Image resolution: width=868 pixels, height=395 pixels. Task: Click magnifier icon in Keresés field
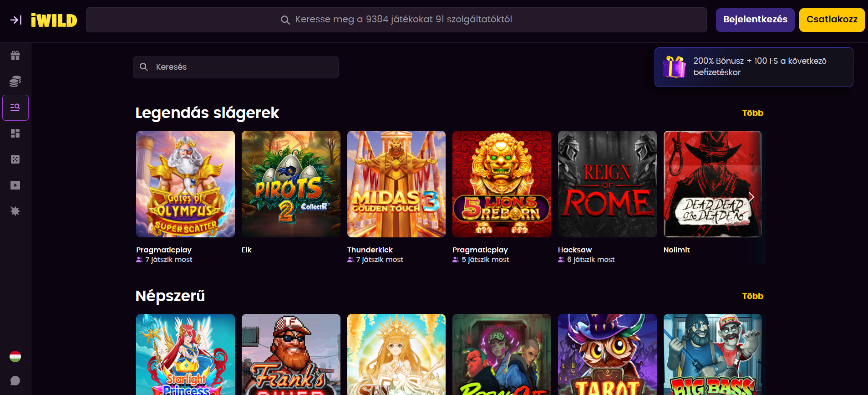[144, 67]
